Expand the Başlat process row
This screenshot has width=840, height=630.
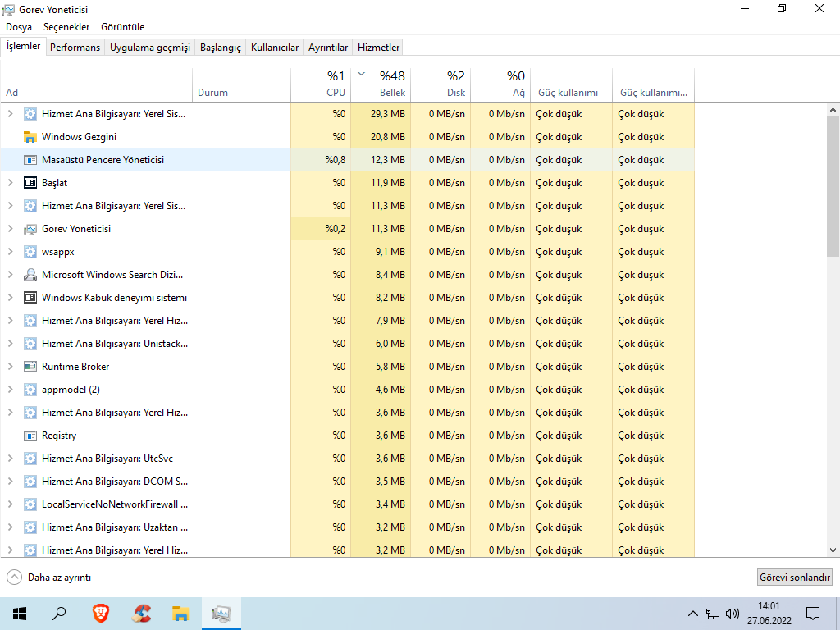tap(10, 183)
